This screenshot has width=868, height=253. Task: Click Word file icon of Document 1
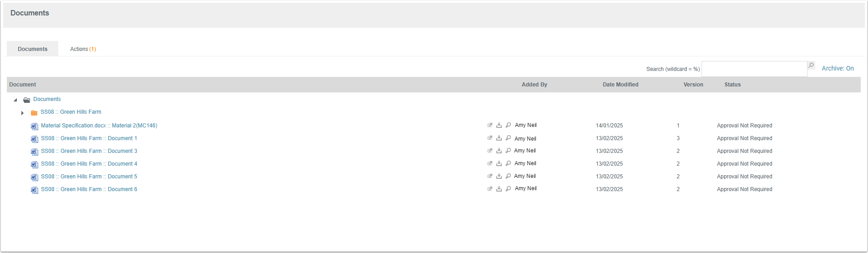pos(34,139)
